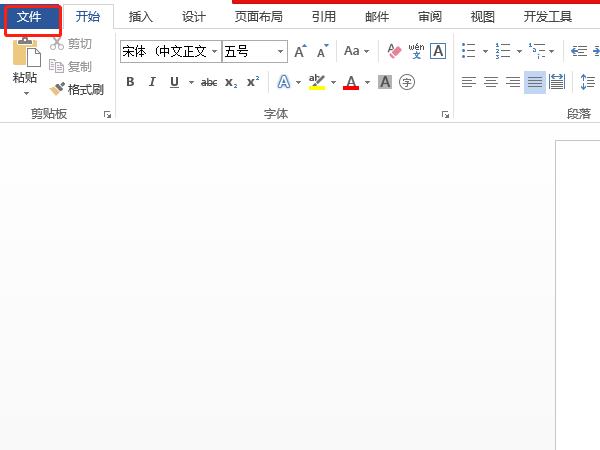This screenshot has width=600, height=450.
Task: Toggle italic formatting
Action: click(x=152, y=82)
